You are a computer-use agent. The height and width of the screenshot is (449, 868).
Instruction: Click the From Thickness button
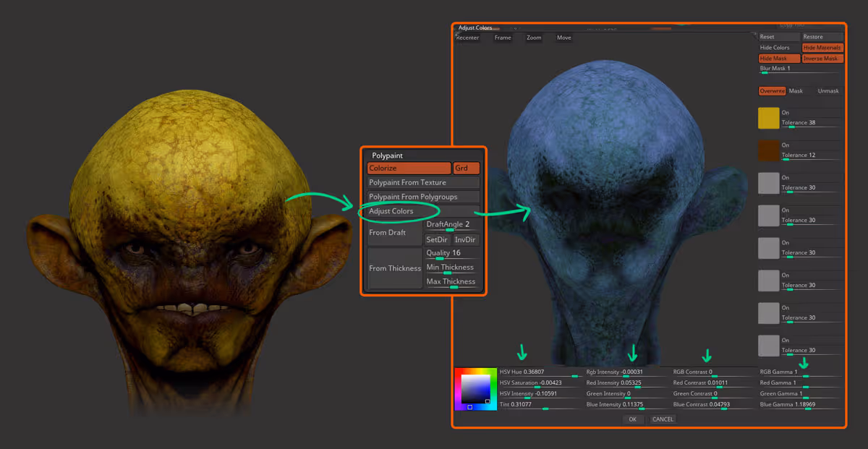395,268
